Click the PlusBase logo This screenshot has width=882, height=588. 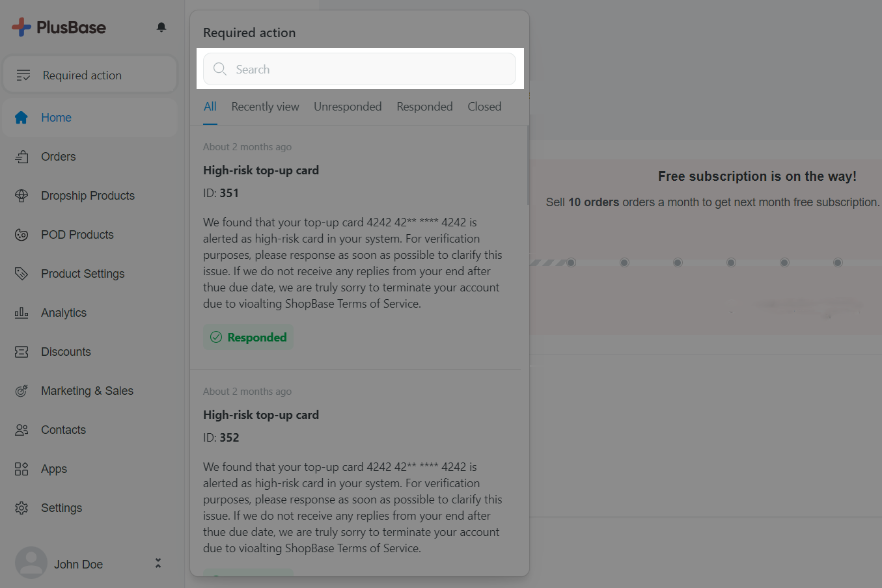[59, 27]
